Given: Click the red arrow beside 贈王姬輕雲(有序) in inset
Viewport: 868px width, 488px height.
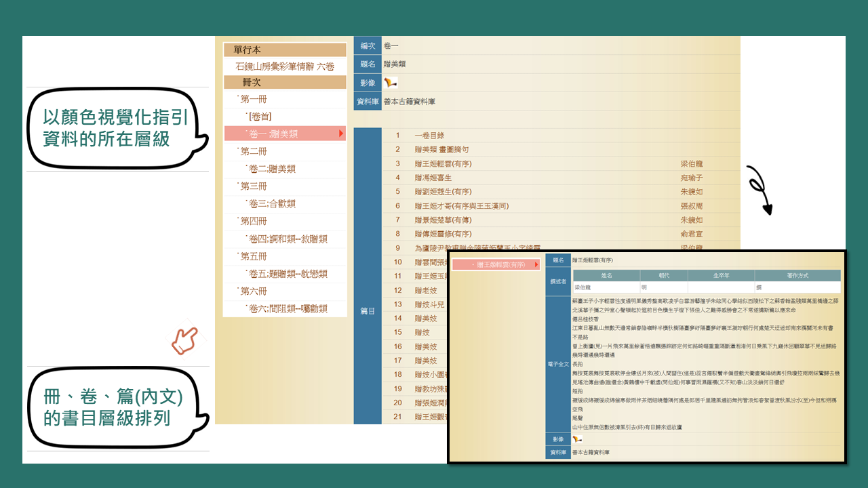Looking at the screenshot, I should pyautogui.click(x=536, y=264).
